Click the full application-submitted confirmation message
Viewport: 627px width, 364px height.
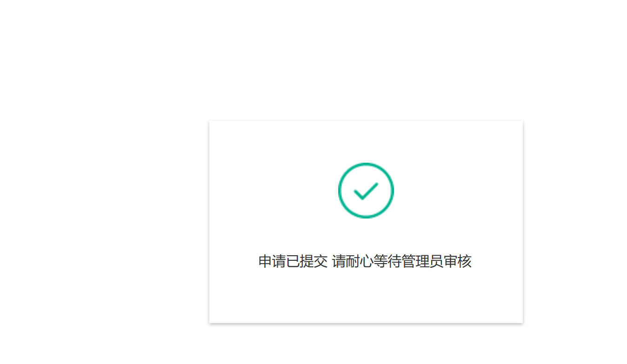[365, 261]
